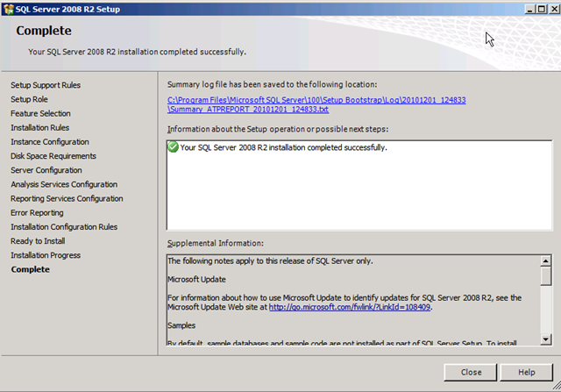Click the SQL Server Setup title bar icon
561x392 pixels.
8,9
